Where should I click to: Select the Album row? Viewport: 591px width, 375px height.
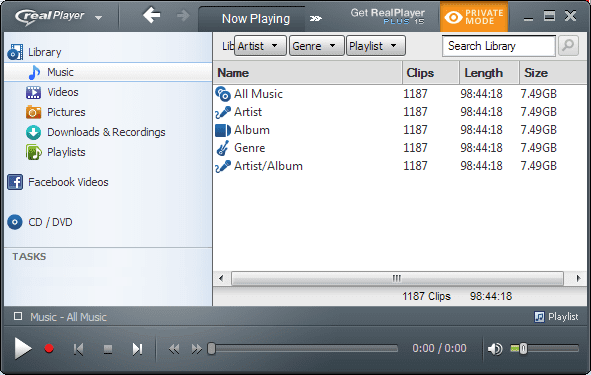[x=400, y=130]
